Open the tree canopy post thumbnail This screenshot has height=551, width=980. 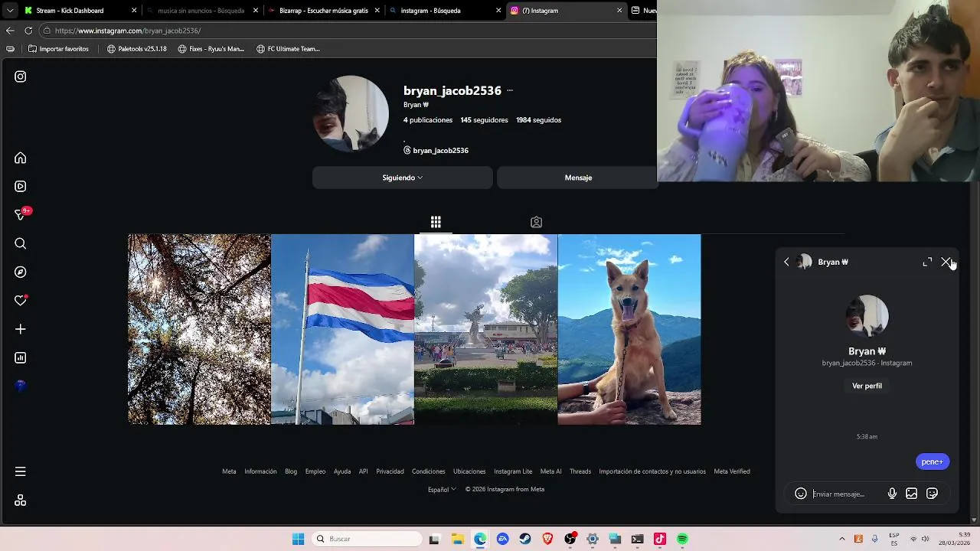point(199,329)
